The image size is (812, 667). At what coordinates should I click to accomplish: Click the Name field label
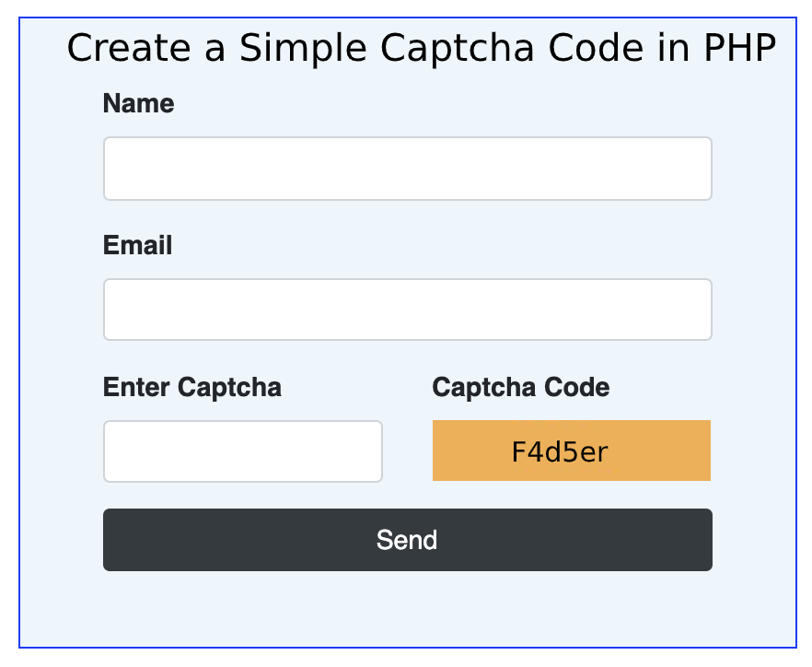pyautogui.click(x=138, y=103)
